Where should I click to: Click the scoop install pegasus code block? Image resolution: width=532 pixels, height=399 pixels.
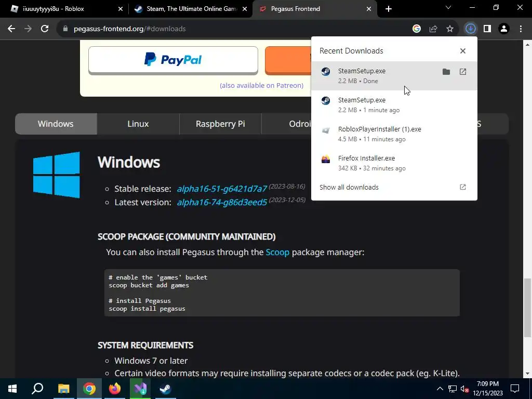click(x=282, y=293)
